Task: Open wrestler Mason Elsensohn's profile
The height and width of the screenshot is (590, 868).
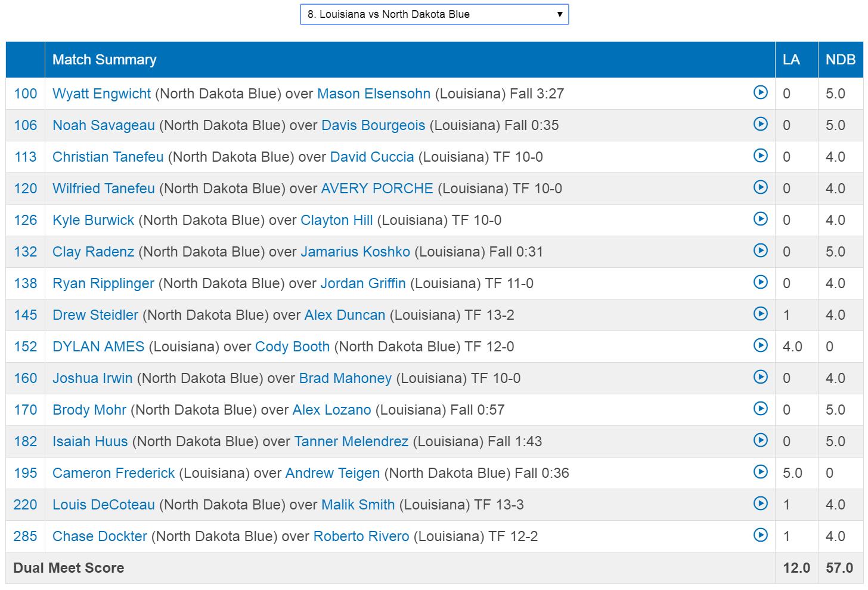Action: [374, 94]
